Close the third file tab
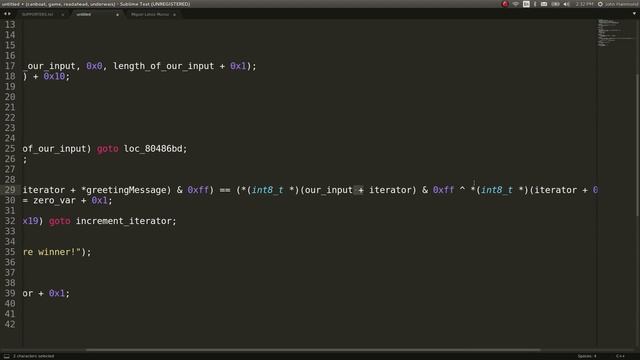Image resolution: width=640 pixels, height=360 pixels. click(x=174, y=14)
